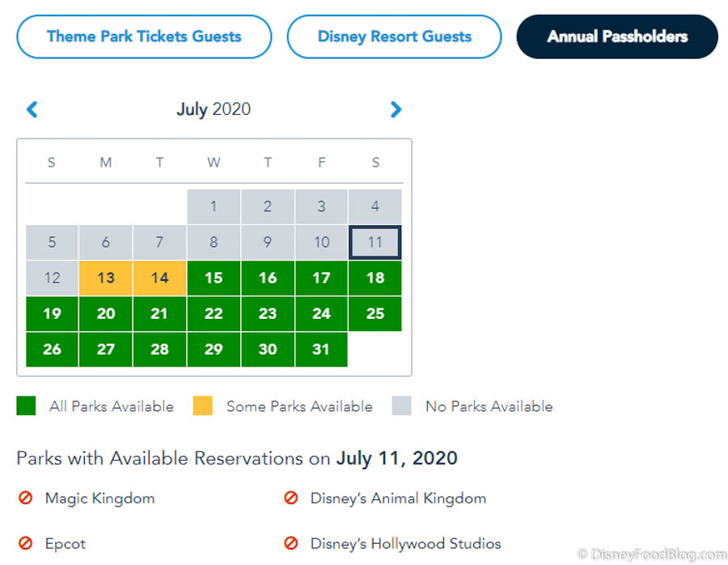Click unavailable icon beside Disney's Animal Kingdom

(291, 498)
